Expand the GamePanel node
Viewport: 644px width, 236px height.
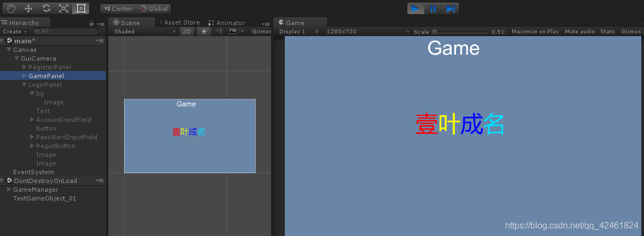pyautogui.click(x=25, y=76)
